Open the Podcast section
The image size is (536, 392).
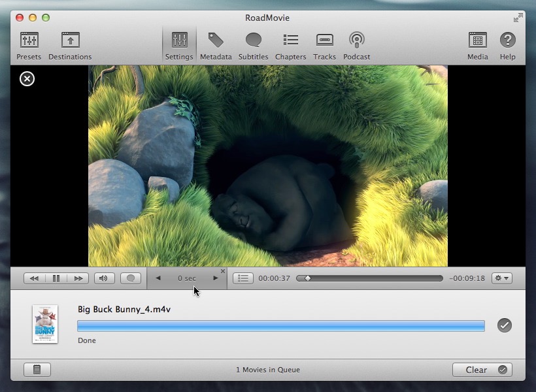point(356,46)
